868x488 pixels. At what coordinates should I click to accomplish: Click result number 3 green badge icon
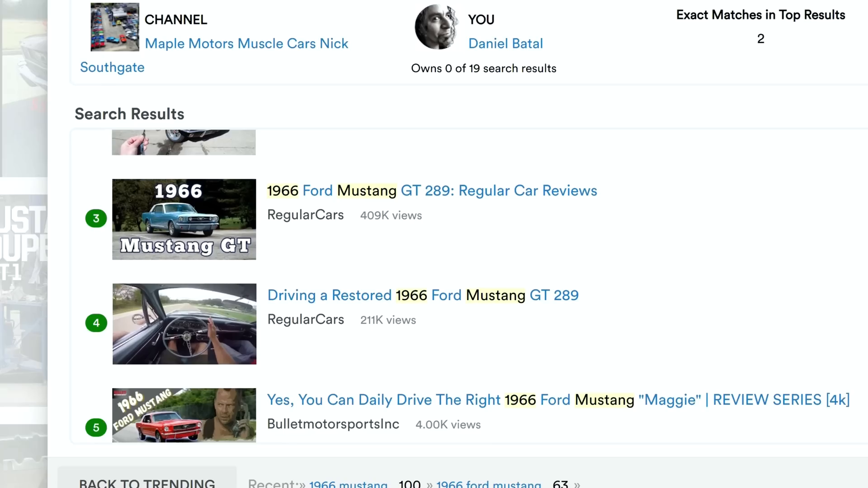click(95, 218)
